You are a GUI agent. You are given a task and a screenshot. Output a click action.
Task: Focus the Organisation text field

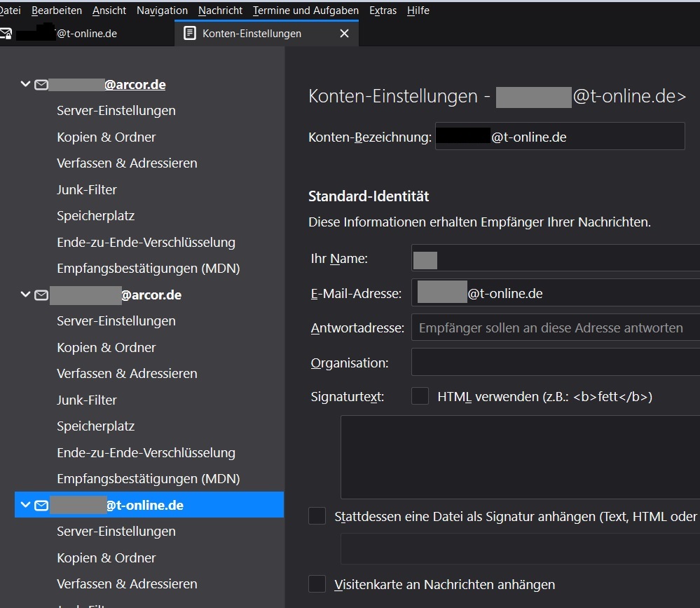(x=554, y=363)
